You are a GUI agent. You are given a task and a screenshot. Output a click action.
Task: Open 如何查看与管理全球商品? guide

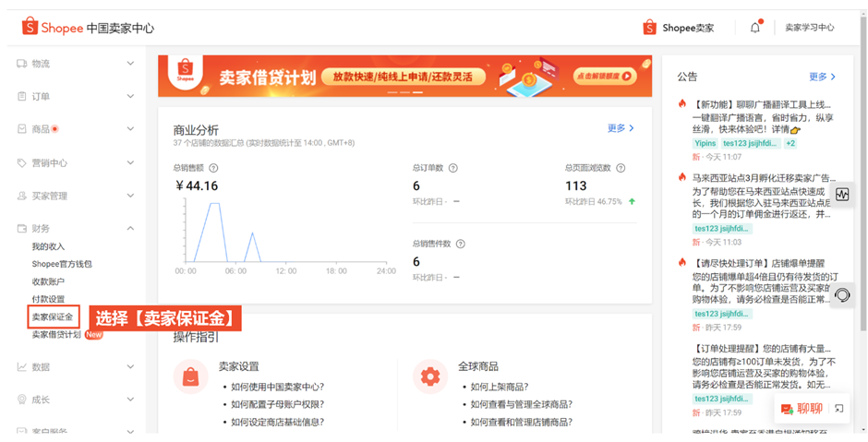[x=522, y=404]
